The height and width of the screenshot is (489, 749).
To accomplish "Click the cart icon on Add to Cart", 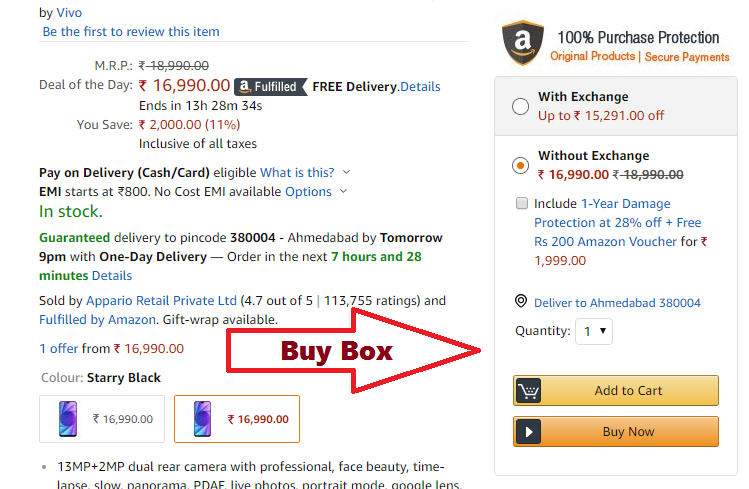I will point(528,391).
